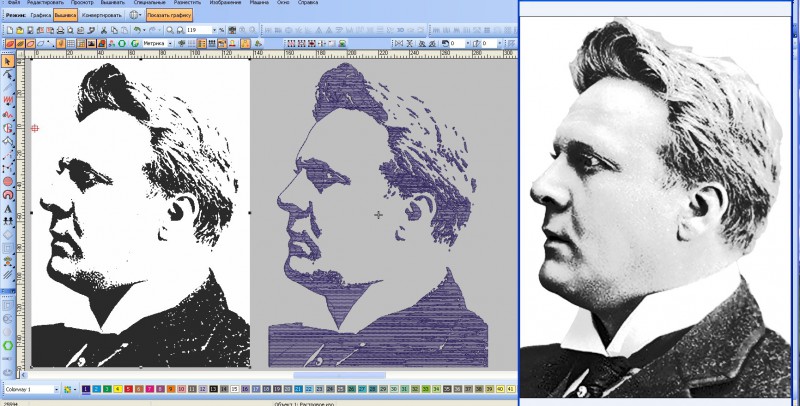800x406 pixels.
Task: Click the Undo arrow icon
Action: (137, 31)
